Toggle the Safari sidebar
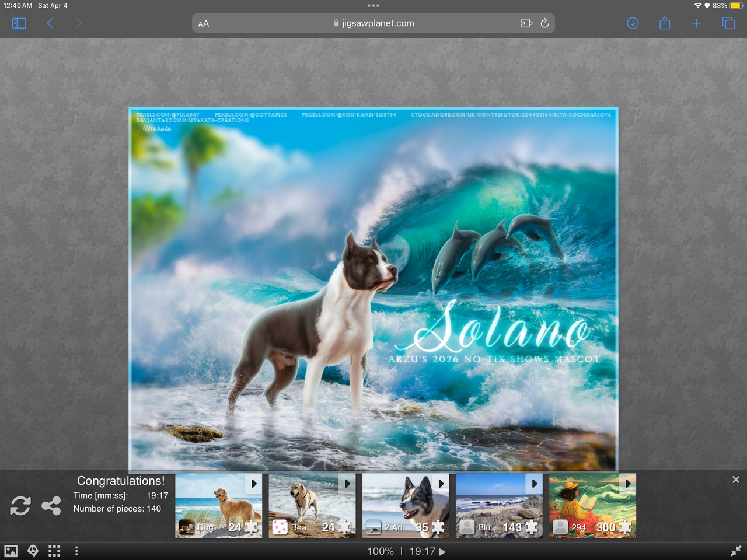 tap(19, 23)
